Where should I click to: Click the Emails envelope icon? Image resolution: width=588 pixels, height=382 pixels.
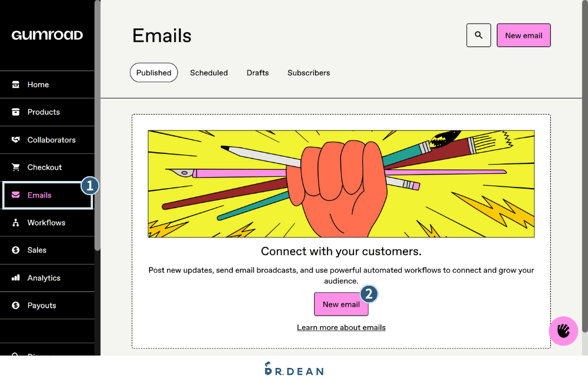pyautogui.click(x=16, y=195)
